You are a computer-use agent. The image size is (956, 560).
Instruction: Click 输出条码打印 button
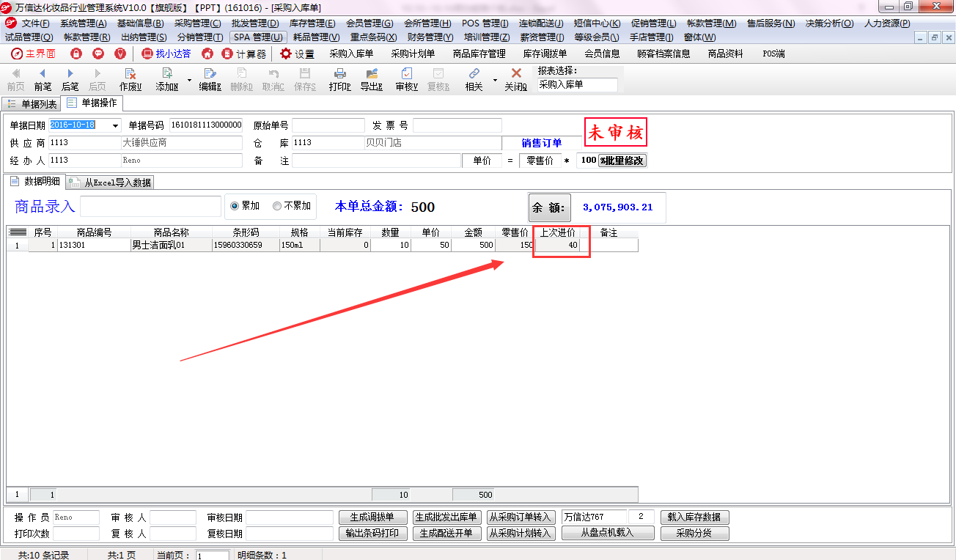tap(372, 534)
